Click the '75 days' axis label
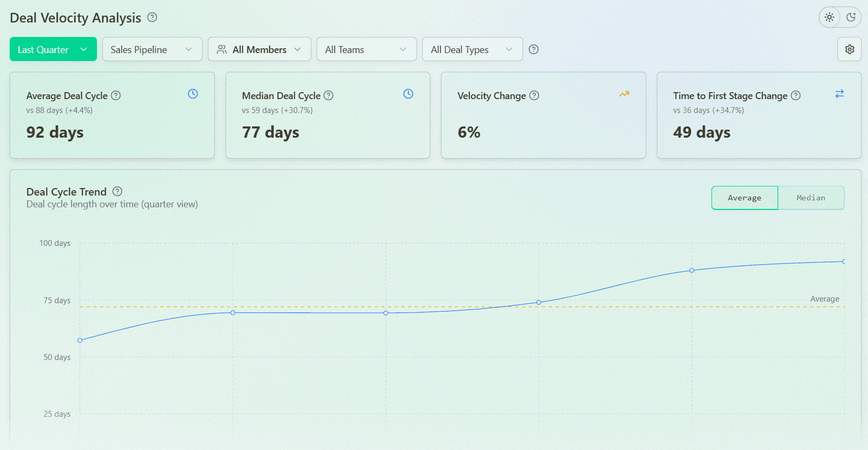Viewport: 868px width, 450px height. [57, 301]
